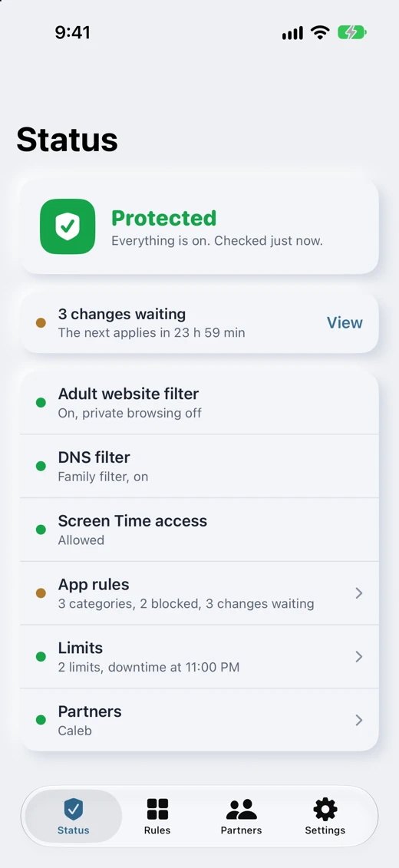Screen dimensions: 399x868
Task: Tap the 9:41 clock in status bar
Action: click(x=72, y=33)
